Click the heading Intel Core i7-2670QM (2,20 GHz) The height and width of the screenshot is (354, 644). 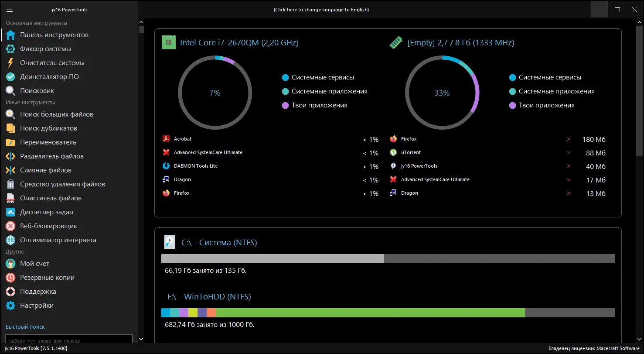pos(239,43)
